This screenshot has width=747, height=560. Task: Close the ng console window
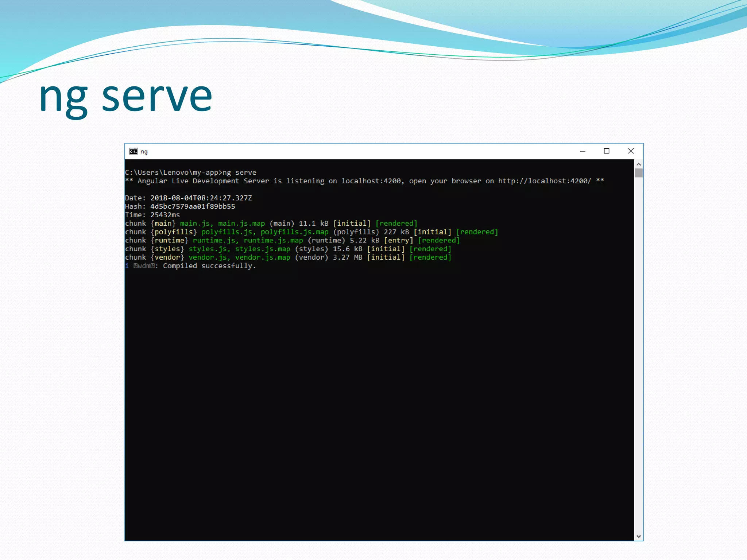[x=631, y=151]
